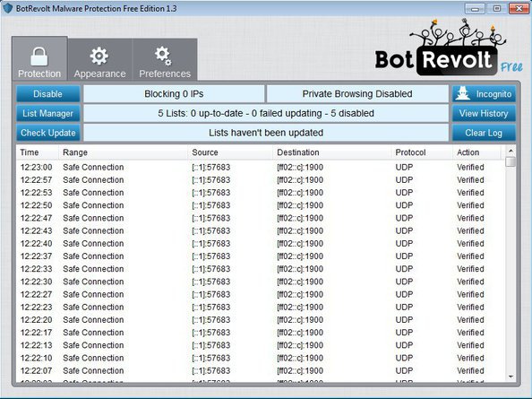532x399 pixels.
Task: Click the BotRevolt Free logo
Action: coord(449,48)
